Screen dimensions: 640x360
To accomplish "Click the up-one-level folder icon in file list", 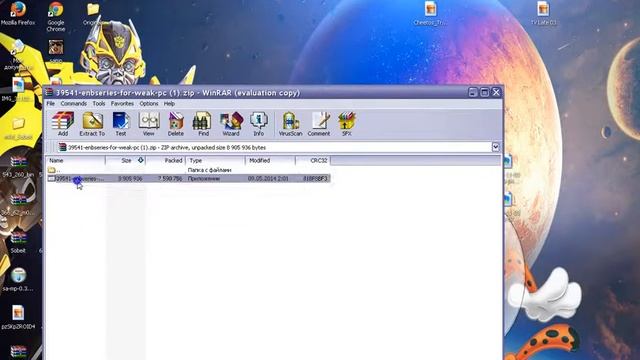I will 51,169.
